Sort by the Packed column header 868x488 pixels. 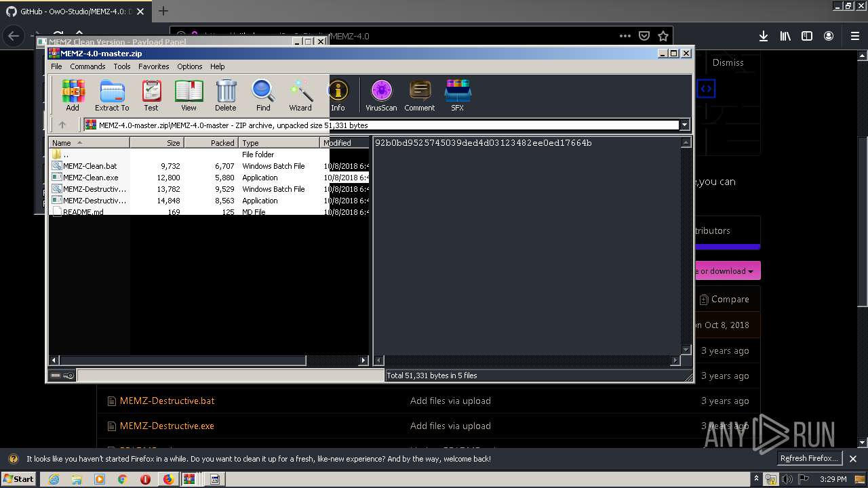click(211, 142)
